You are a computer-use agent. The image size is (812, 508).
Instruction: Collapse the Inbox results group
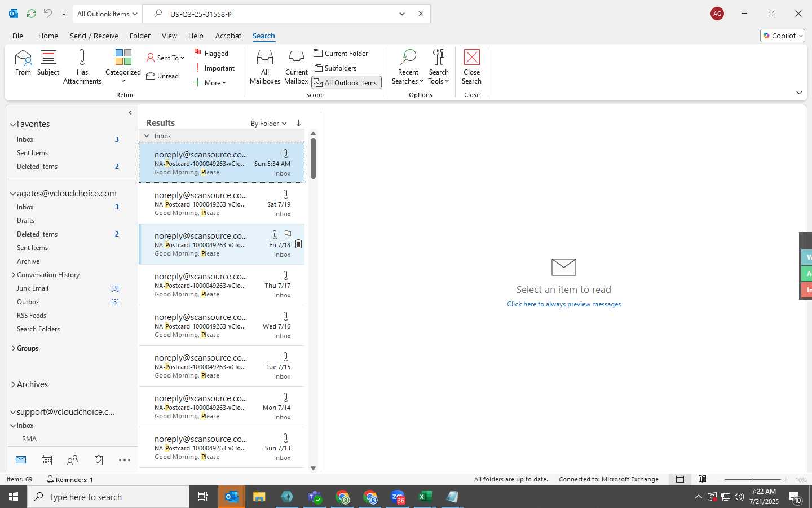tap(147, 136)
